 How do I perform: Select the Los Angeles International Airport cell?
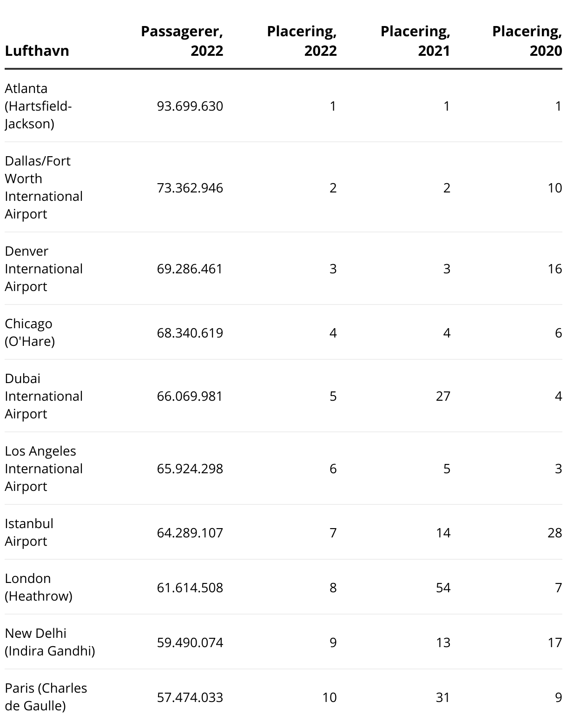click(44, 469)
